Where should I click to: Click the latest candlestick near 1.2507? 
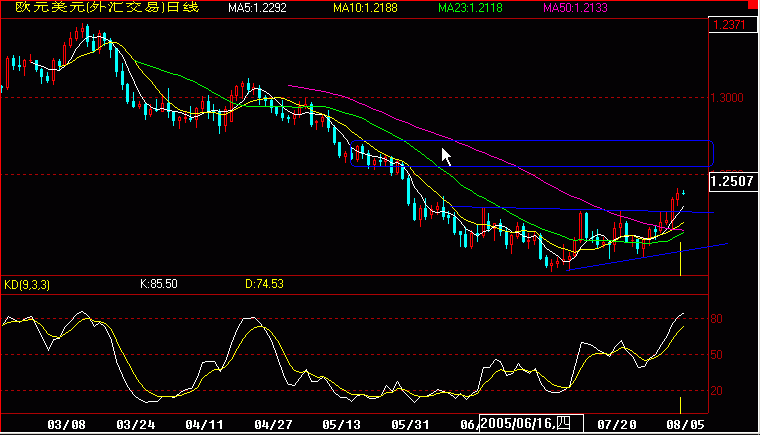(683, 193)
